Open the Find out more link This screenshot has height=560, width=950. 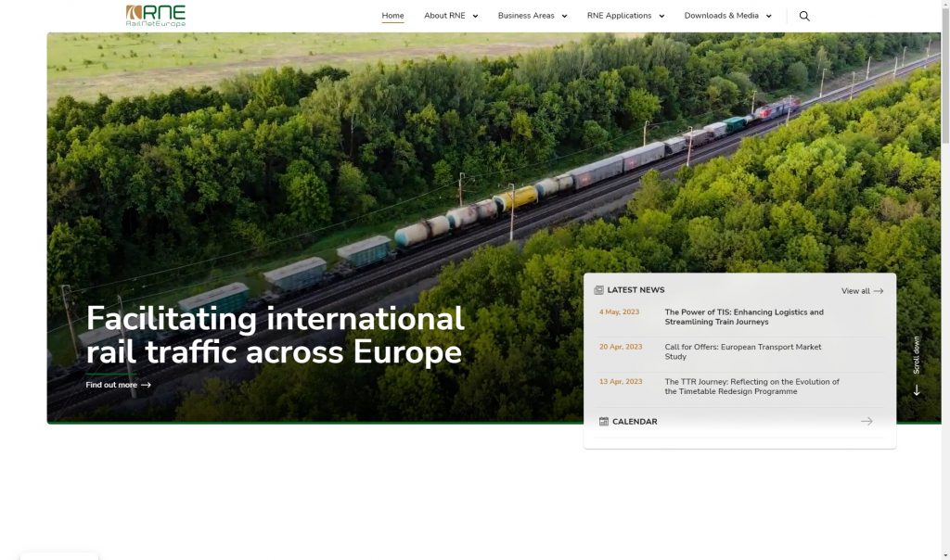(109, 385)
